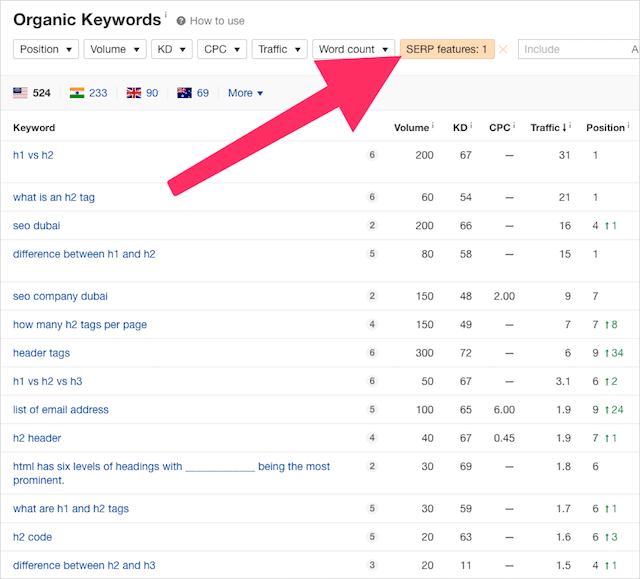The height and width of the screenshot is (579, 640).
Task: Click the question mark help icon
Action: pos(181,21)
